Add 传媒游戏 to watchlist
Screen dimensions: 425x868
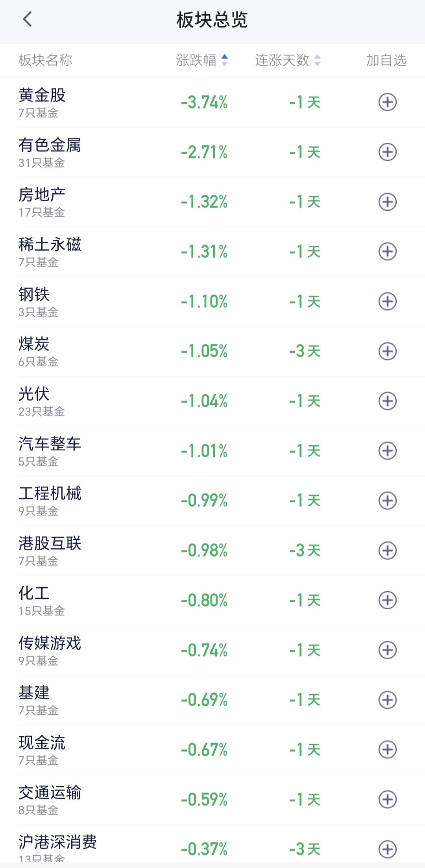coord(387,650)
